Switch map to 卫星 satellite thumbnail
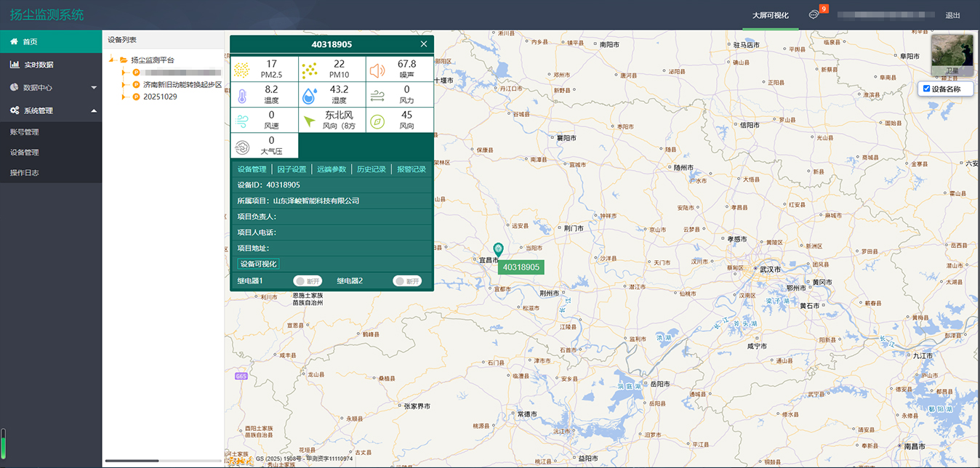 pos(952,55)
